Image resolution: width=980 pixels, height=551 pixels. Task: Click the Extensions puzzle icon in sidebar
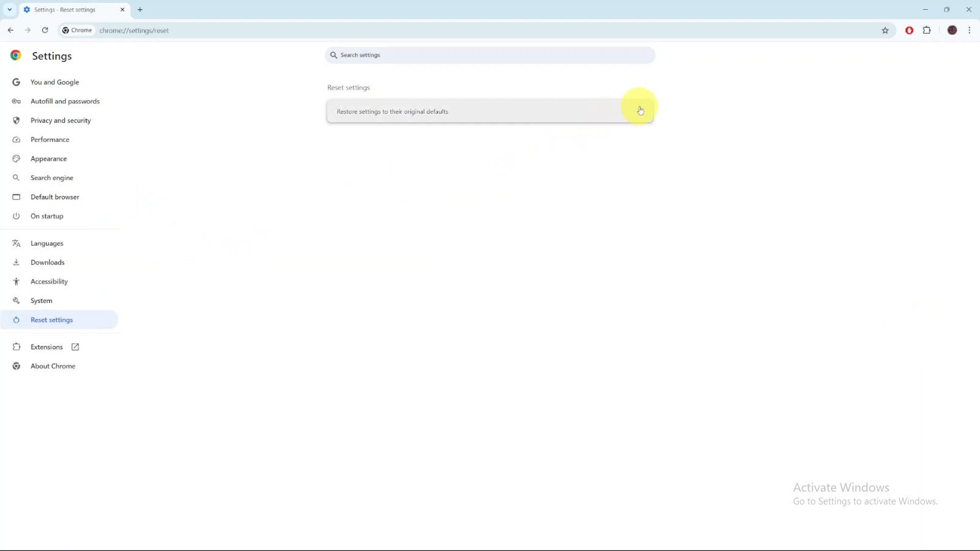[x=17, y=347]
